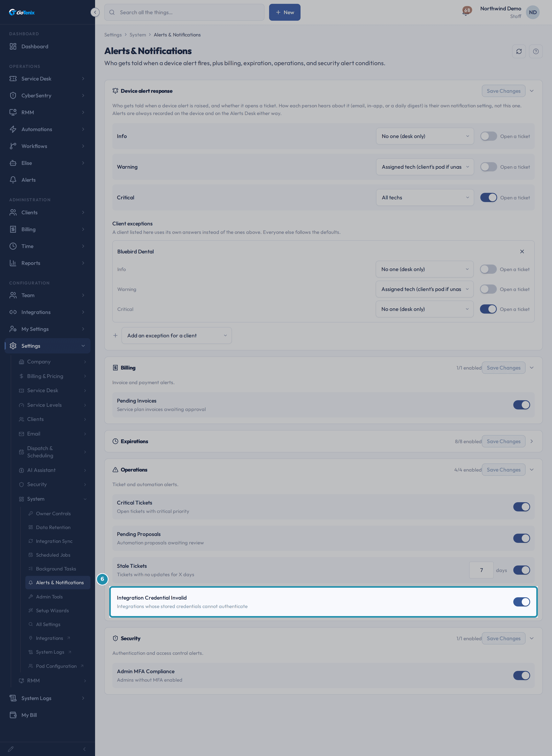Save Changes in the Billing section
The height and width of the screenshot is (756, 552).
coord(503,368)
